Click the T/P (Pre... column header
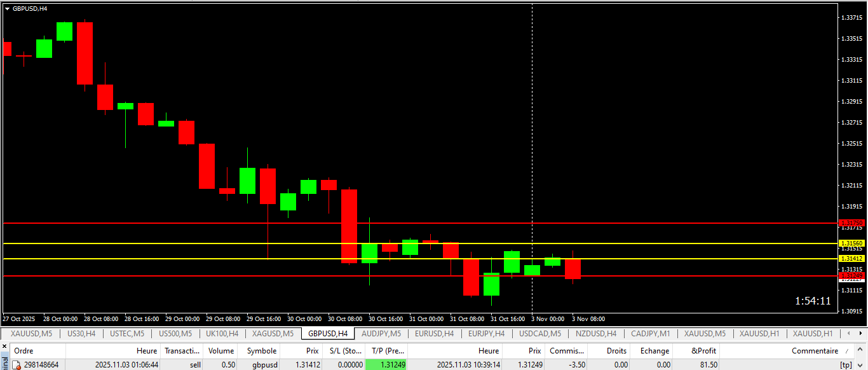Image resolution: width=868 pixels, height=370 pixels. [386, 351]
